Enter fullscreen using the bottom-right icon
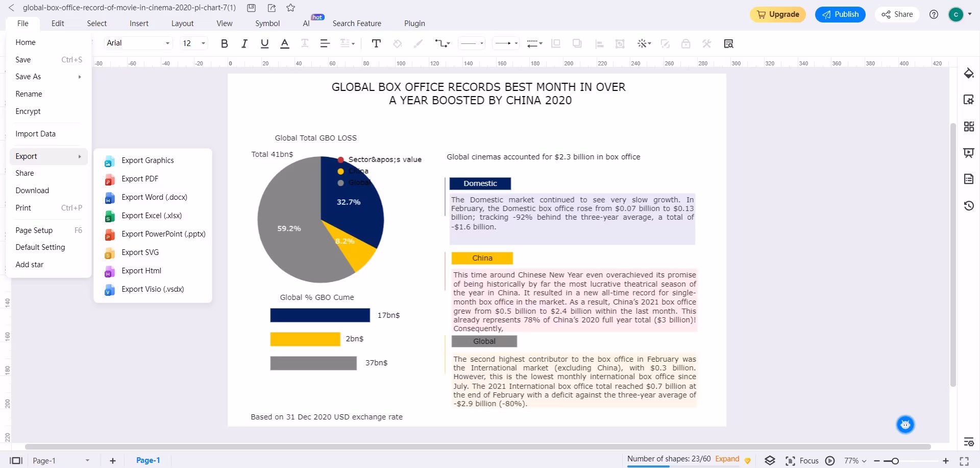The image size is (980, 468). (x=964, y=461)
